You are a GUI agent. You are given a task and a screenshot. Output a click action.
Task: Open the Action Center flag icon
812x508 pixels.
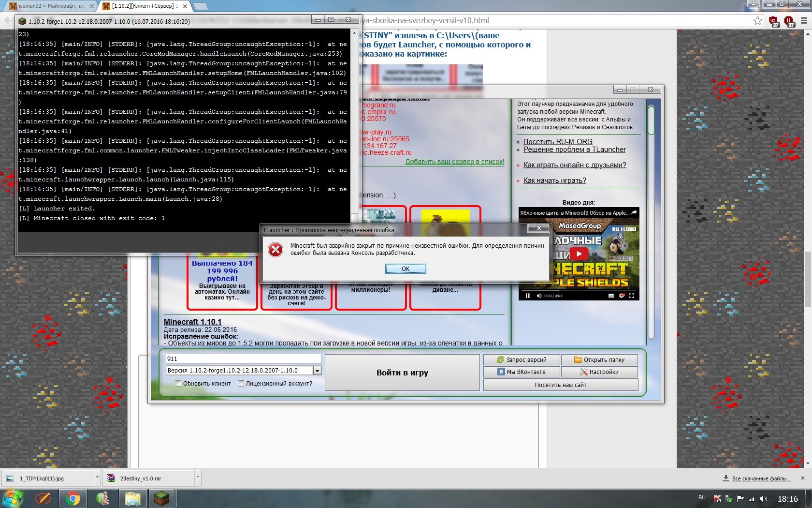click(740, 499)
